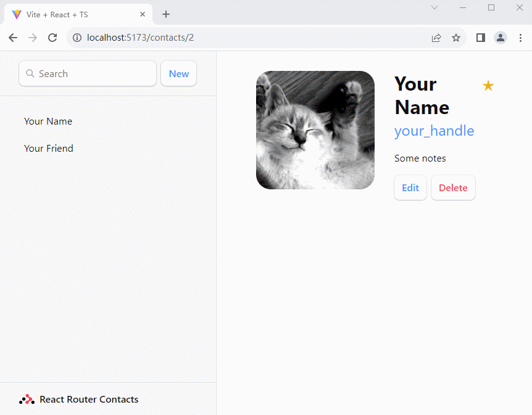Screen dimensions: 532x415
Task: Click the cat avatar image
Action: (315, 130)
